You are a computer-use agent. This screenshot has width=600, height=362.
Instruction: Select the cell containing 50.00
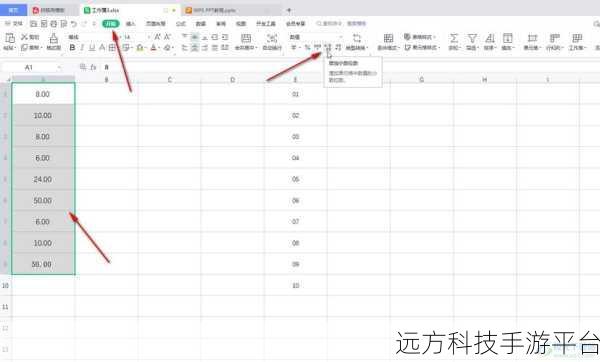coord(43,201)
